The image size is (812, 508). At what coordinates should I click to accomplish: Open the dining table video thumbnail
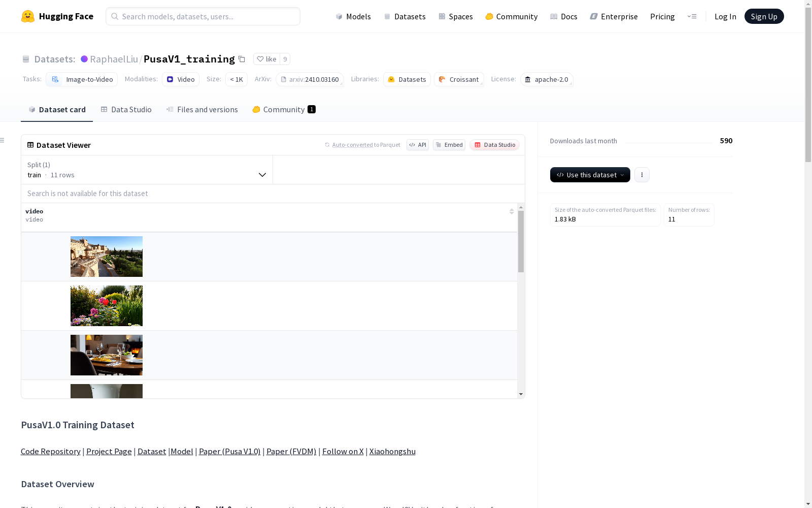coord(107,355)
